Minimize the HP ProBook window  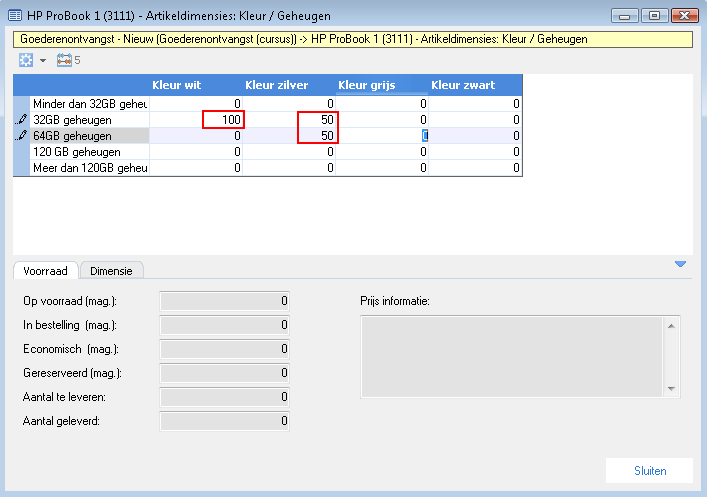click(x=624, y=16)
